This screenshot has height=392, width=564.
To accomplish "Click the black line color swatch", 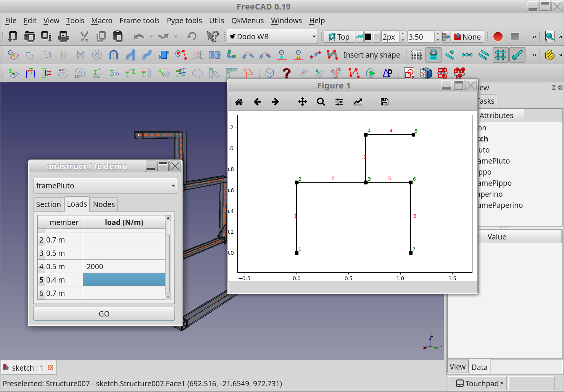I will tap(368, 37).
